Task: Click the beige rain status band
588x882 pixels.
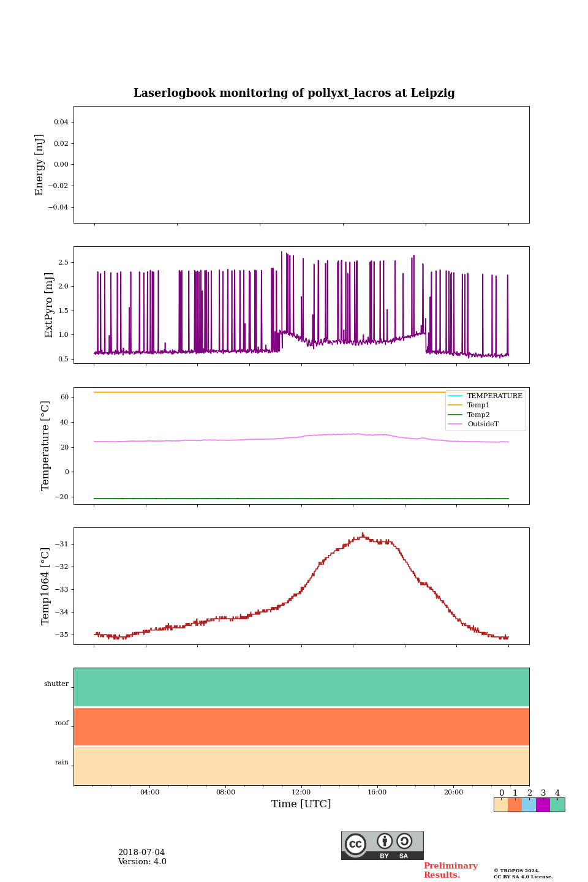Action: pos(301,766)
